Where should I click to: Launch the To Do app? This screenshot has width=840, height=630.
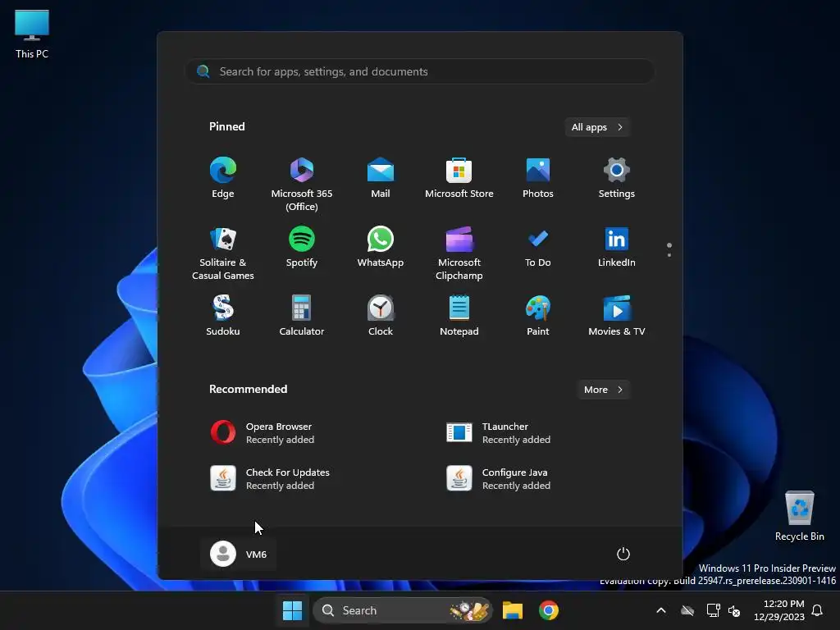pyautogui.click(x=538, y=247)
